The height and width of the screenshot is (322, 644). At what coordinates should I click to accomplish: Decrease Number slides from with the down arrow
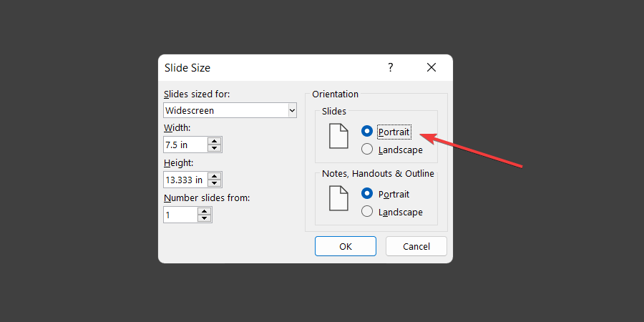coord(204,218)
